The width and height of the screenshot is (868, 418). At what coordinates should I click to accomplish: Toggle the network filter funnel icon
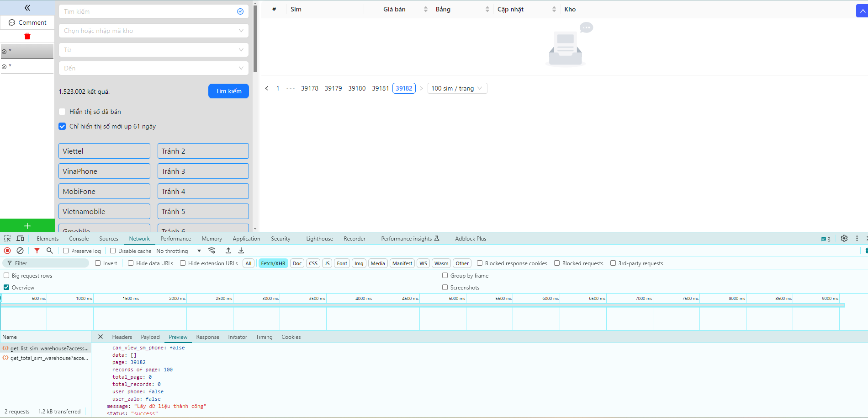point(37,251)
